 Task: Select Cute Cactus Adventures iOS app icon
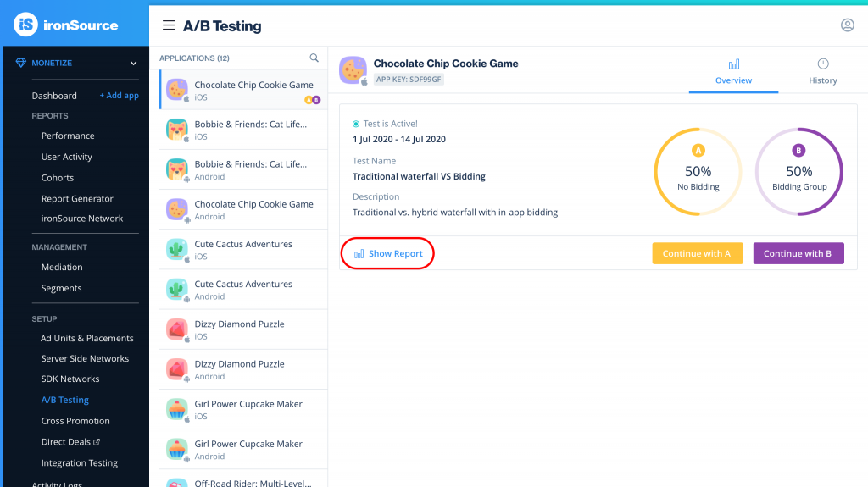[x=177, y=250]
